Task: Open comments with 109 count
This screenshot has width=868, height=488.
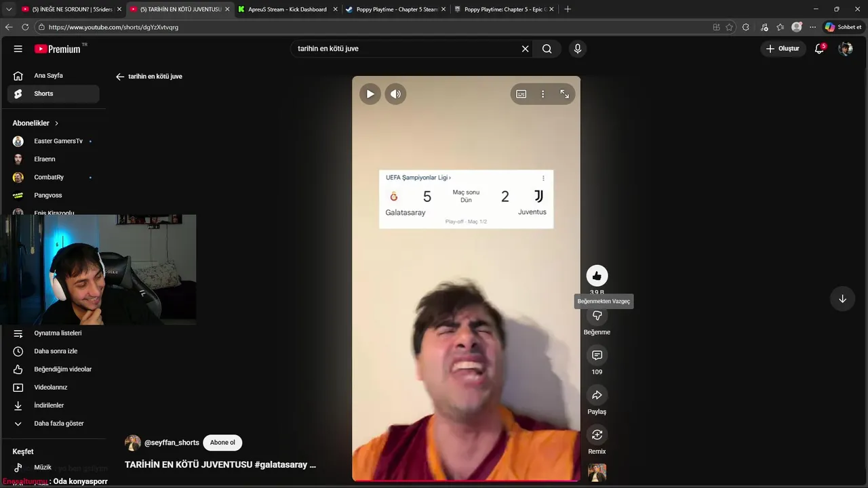Action: pyautogui.click(x=597, y=355)
